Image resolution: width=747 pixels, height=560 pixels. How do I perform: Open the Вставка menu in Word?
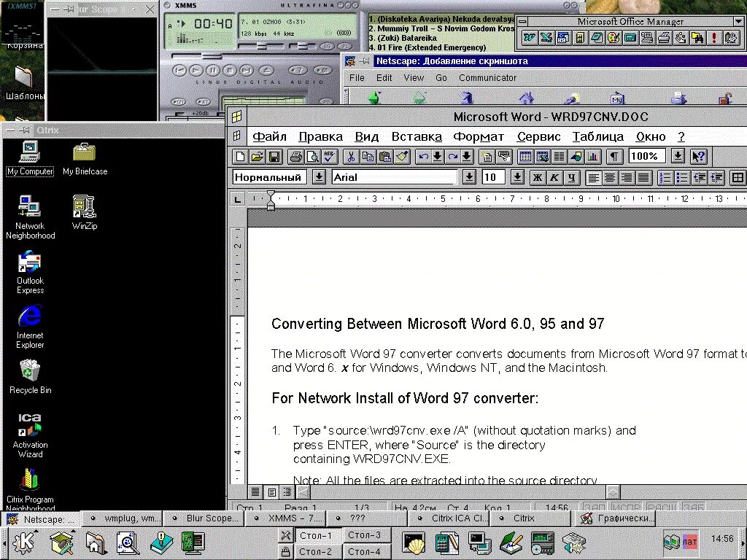click(417, 137)
